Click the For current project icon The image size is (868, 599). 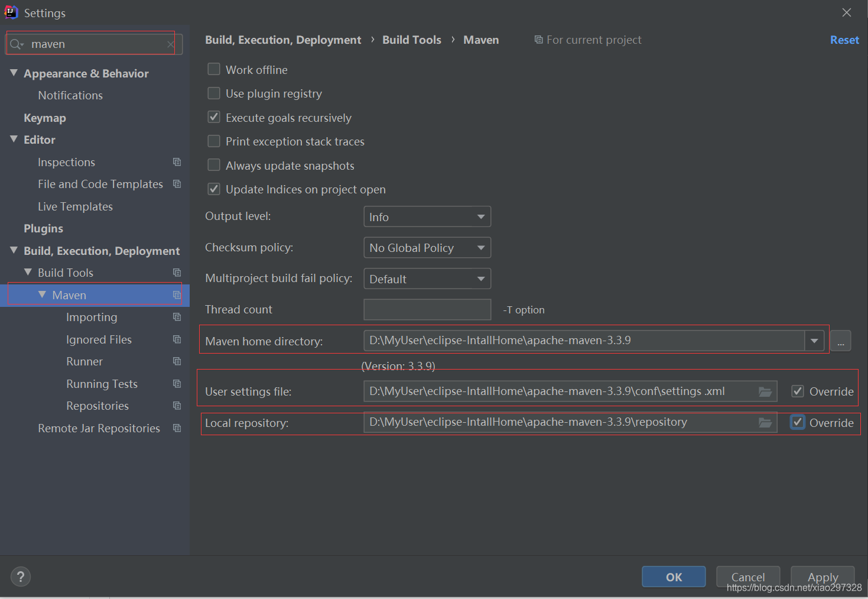click(x=538, y=40)
